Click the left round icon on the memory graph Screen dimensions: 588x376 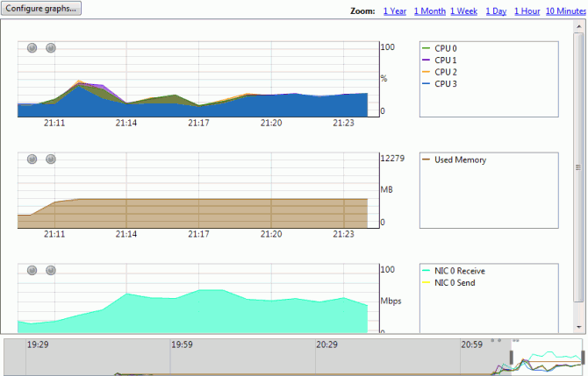coord(32,160)
